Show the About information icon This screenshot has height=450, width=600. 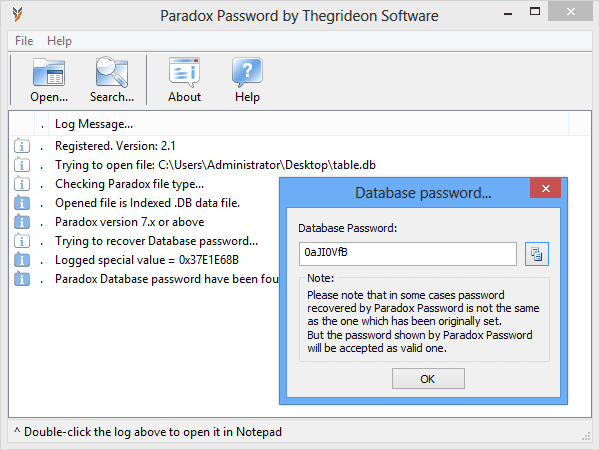pyautogui.click(x=184, y=80)
